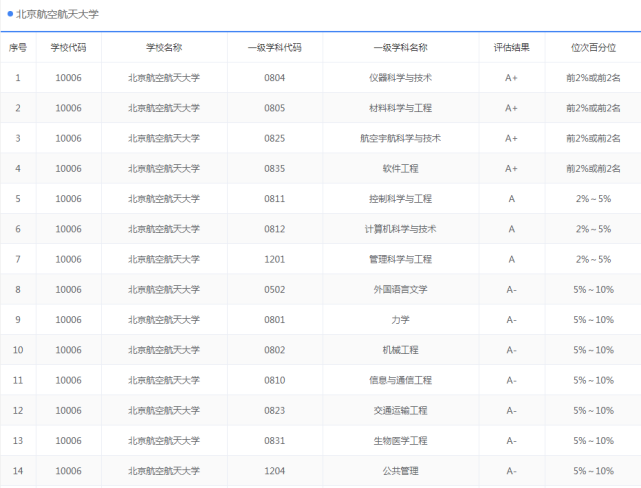Click the 学校代码 column header
The height and width of the screenshot is (488, 641).
pos(68,47)
